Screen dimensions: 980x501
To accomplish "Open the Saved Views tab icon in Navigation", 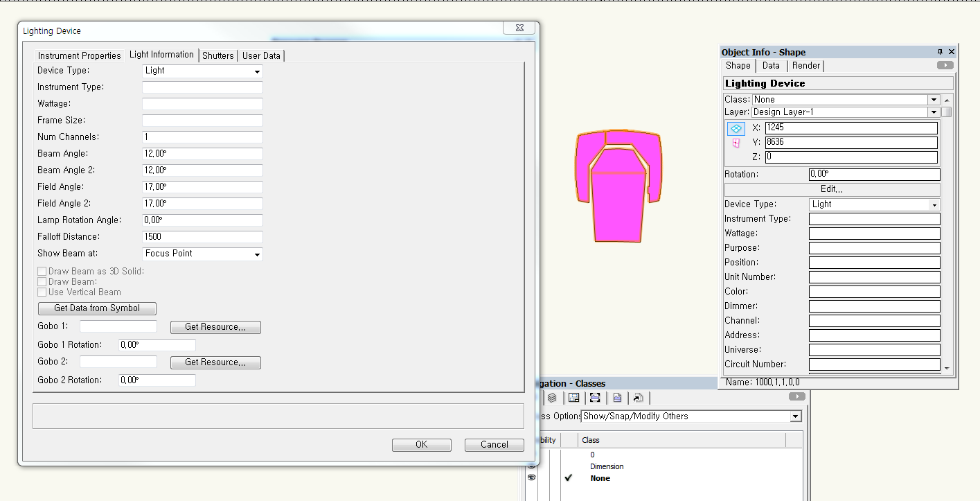I will pos(617,398).
